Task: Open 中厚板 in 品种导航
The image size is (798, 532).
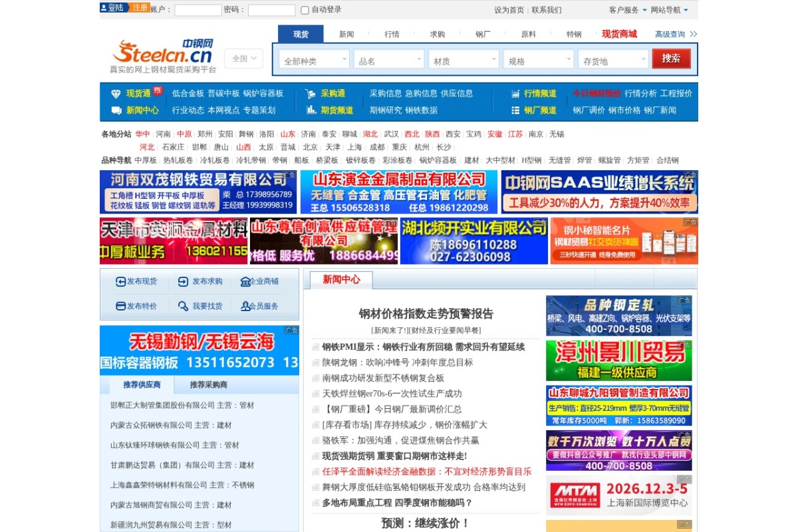Action: click(146, 160)
